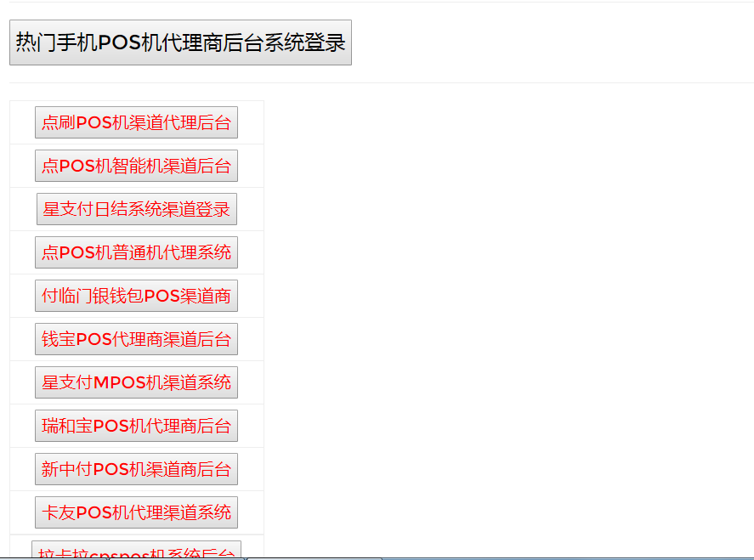
Task: Open 钱宝POS代理商渠道后台
Action: point(136,338)
